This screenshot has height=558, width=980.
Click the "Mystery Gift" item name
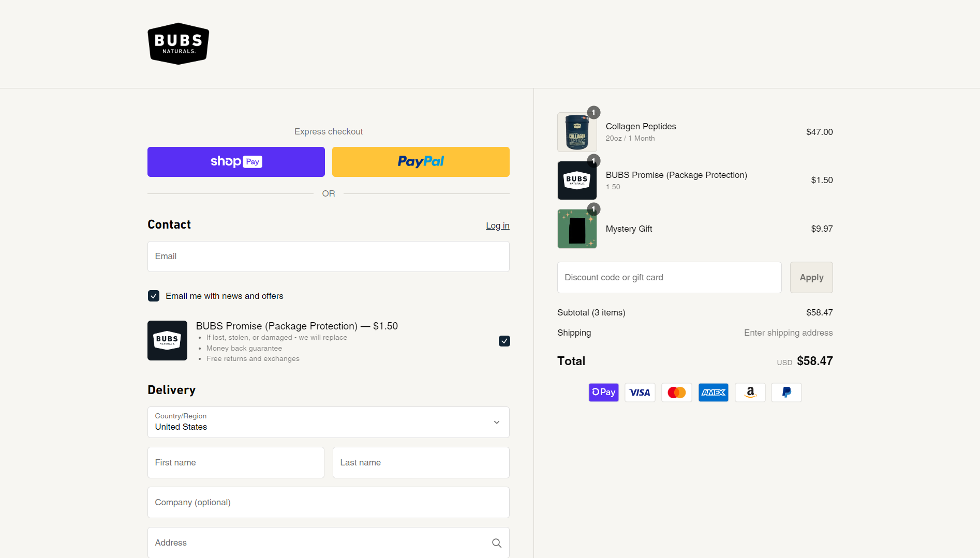pos(629,229)
